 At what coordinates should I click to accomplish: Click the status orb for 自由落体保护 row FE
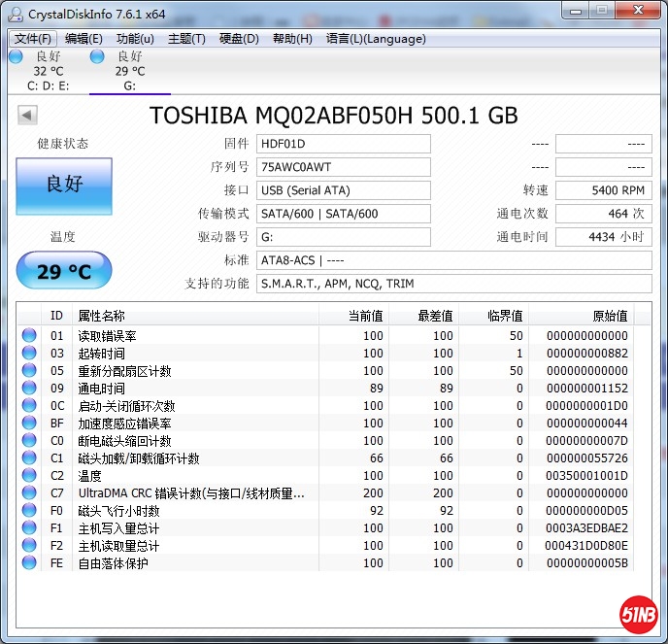[x=29, y=563]
